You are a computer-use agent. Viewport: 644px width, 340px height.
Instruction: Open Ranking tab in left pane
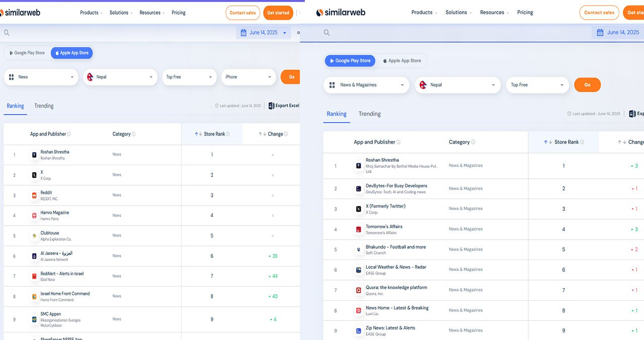point(15,106)
